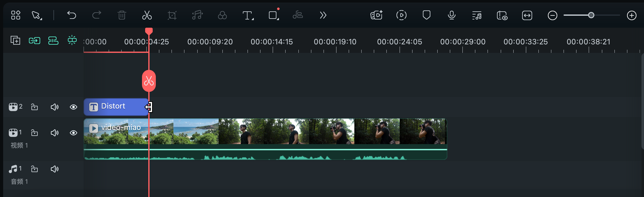Click the keyframe animation toolbar icon
This screenshot has height=197, width=644.
point(298,15)
